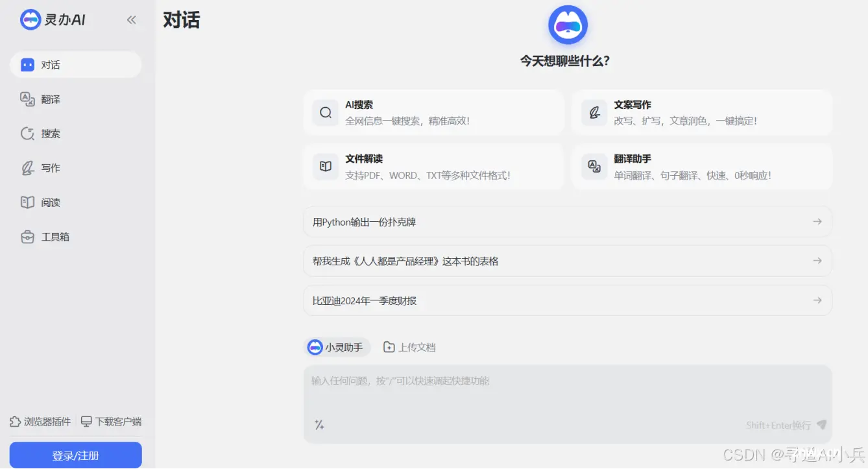Click the magnifier icon on the AI搜索 card
Screen dimensions: 868x469
pos(326,112)
